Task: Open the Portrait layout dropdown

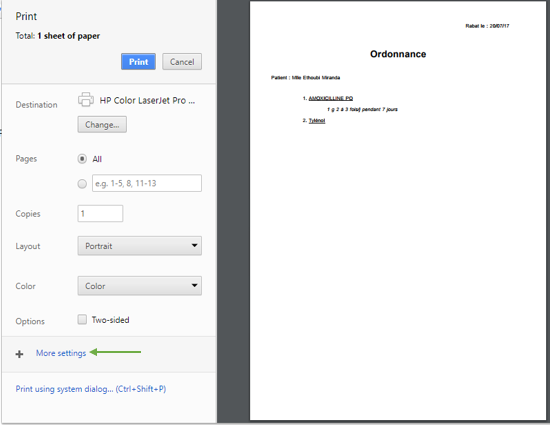Action: coord(140,246)
